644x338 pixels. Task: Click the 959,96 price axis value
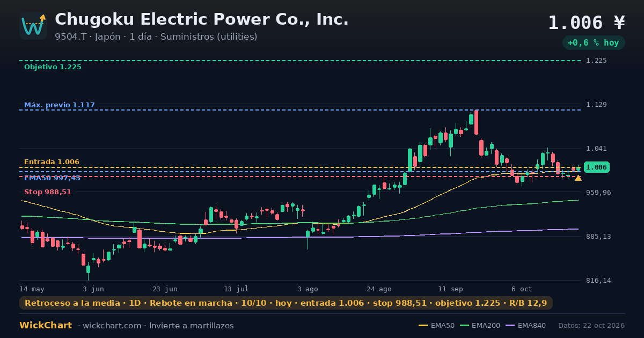pos(599,192)
